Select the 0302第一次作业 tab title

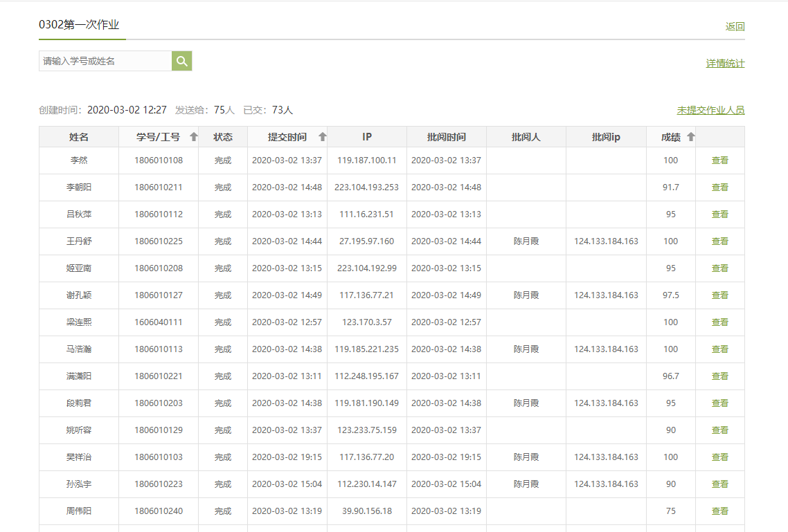[80, 25]
